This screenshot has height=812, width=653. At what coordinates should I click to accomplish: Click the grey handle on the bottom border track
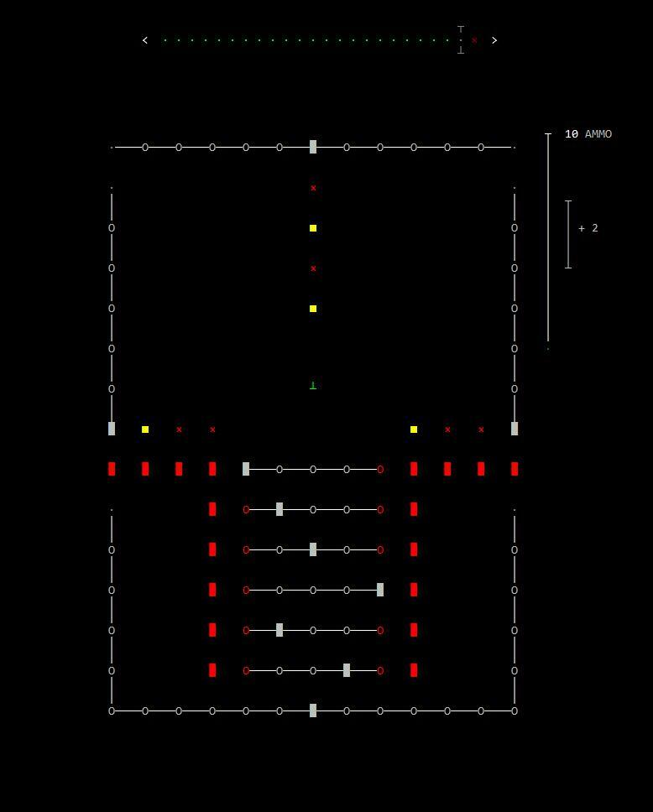tap(313, 710)
